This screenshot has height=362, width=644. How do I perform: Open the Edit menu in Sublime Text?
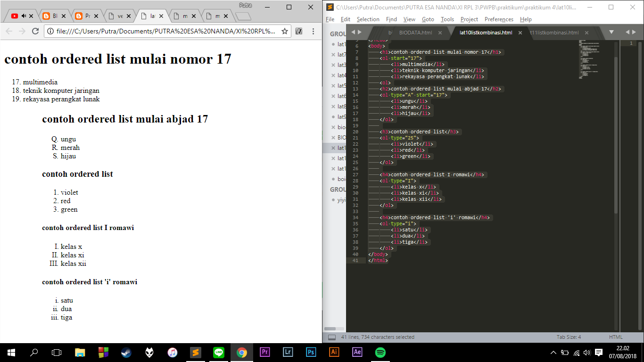point(346,19)
